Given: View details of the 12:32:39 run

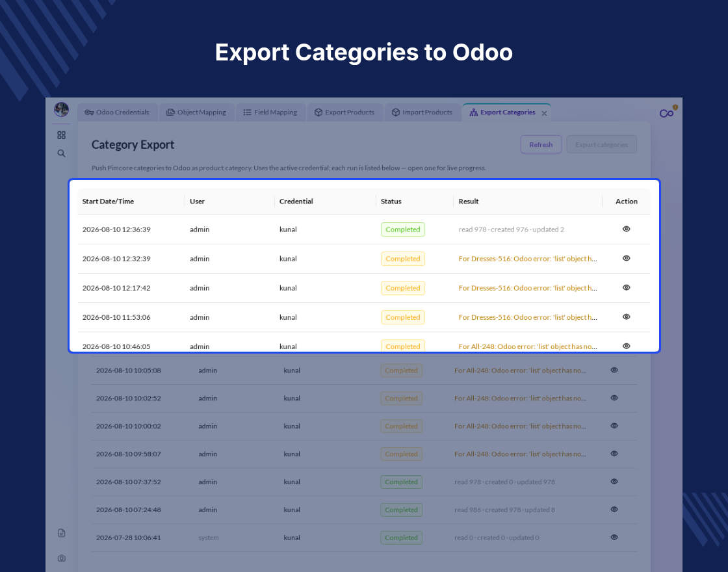Looking at the screenshot, I should point(627,258).
